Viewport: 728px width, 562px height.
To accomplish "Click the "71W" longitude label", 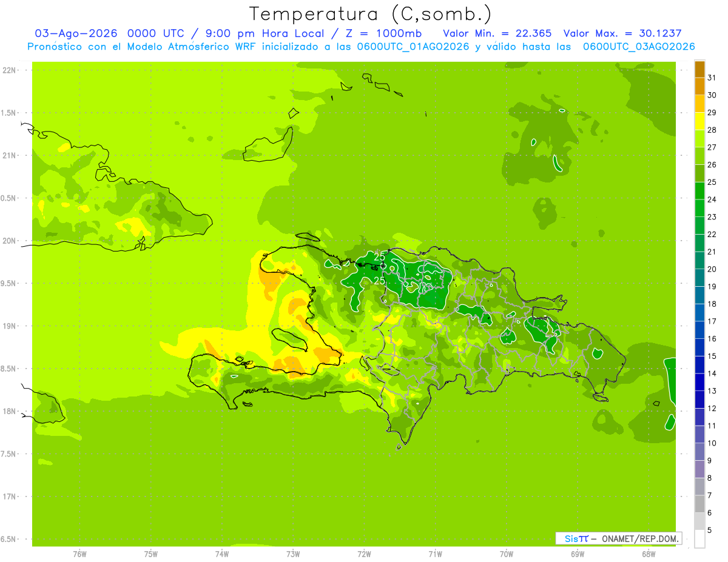I will (x=435, y=554).
